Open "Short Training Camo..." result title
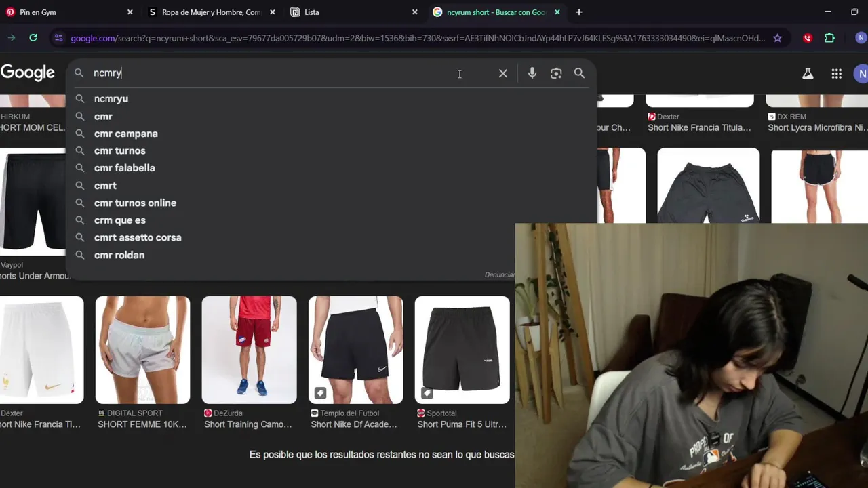 click(248, 425)
